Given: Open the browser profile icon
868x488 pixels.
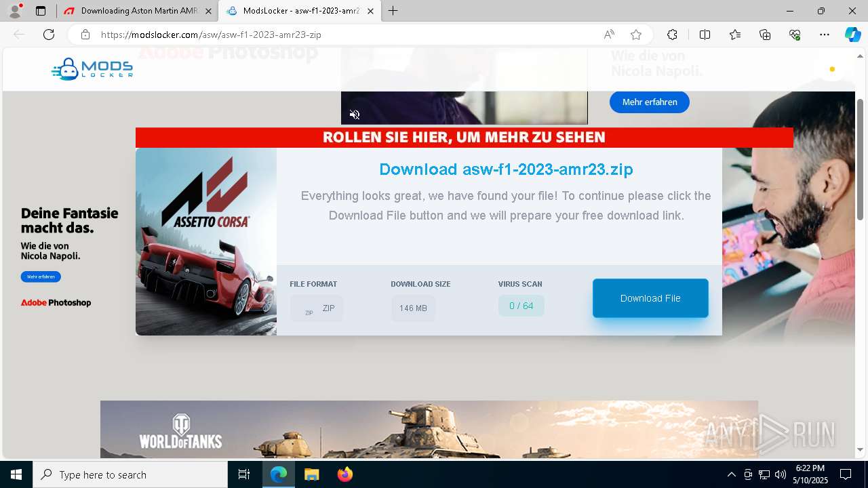Looking at the screenshot, I should coord(16,11).
